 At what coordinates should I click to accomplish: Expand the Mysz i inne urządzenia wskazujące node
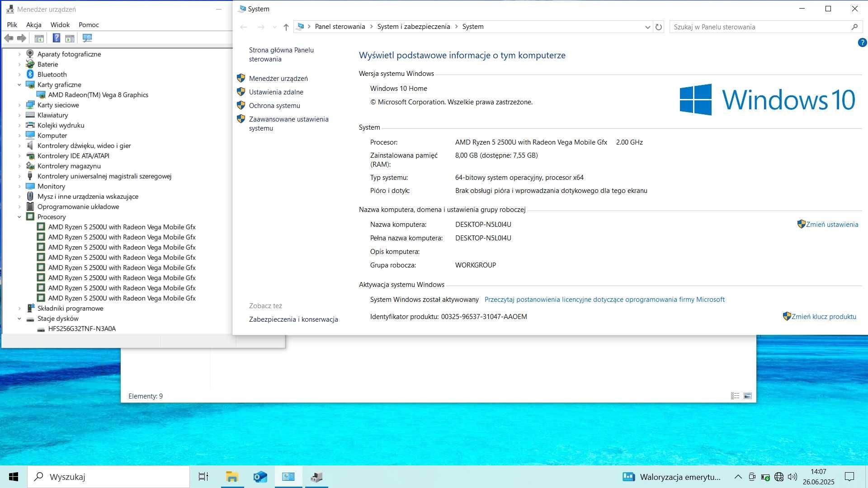point(19,197)
